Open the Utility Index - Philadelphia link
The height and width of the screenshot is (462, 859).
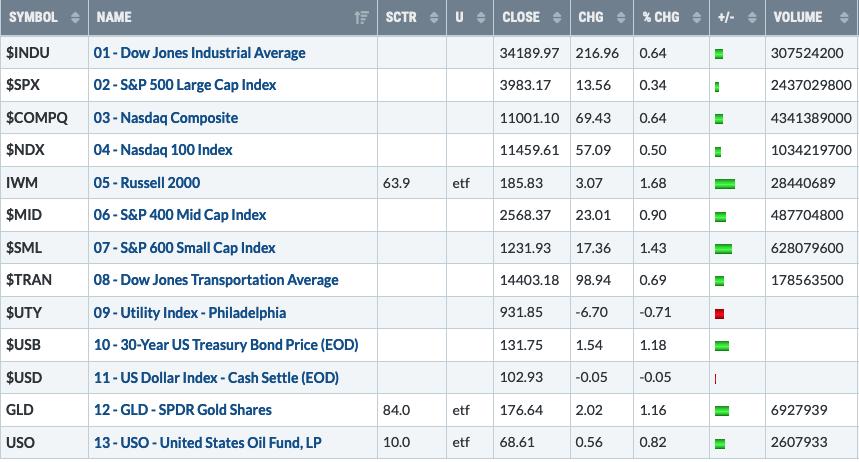[x=190, y=313]
